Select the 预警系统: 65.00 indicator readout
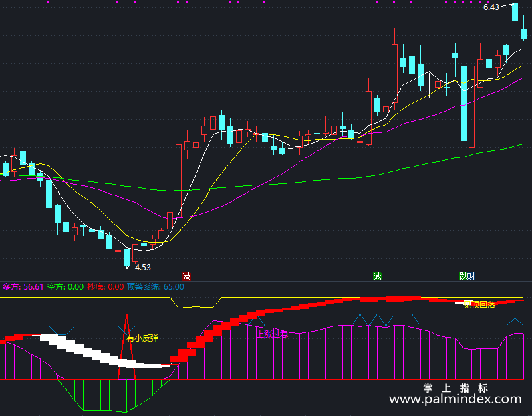 tap(156, 287)
